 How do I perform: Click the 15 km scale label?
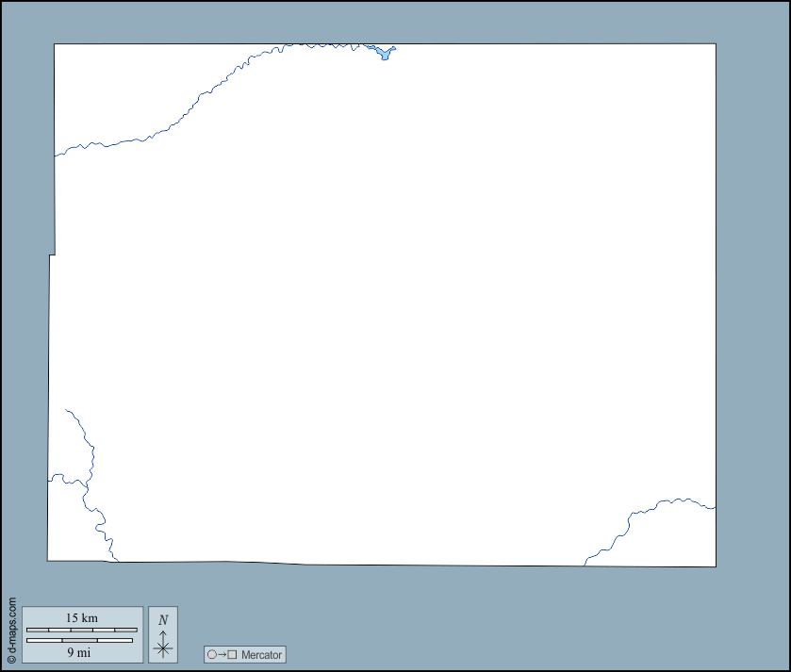click(82, 618)
